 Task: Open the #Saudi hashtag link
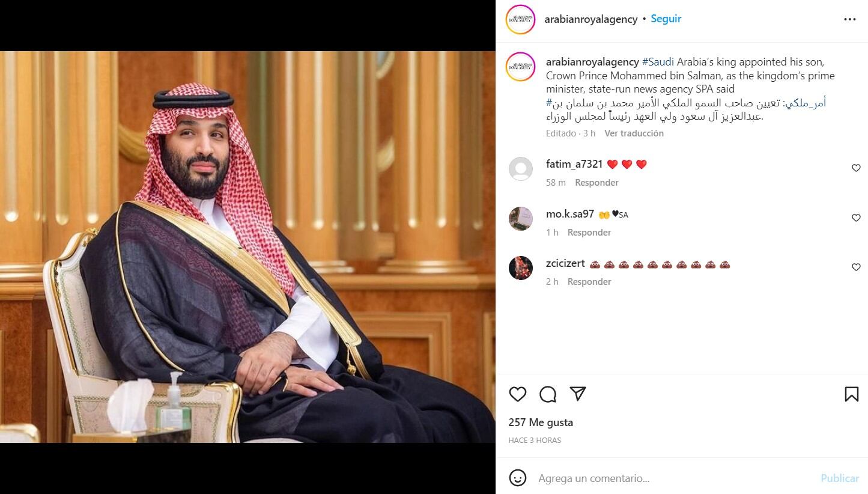point(658,62)
